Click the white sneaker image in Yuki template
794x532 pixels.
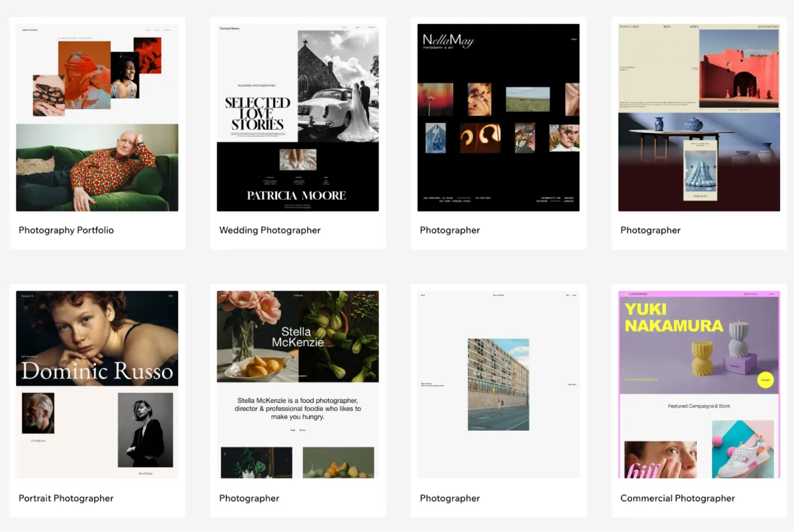[743, 450]
